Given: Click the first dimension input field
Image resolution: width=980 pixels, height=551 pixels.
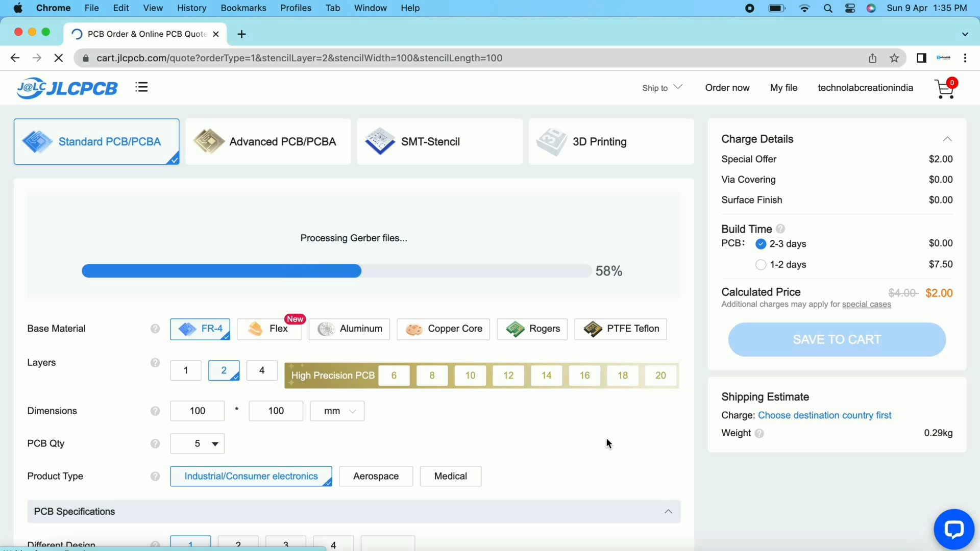Looking at the screenshot, I should click(x=197, y=411).
